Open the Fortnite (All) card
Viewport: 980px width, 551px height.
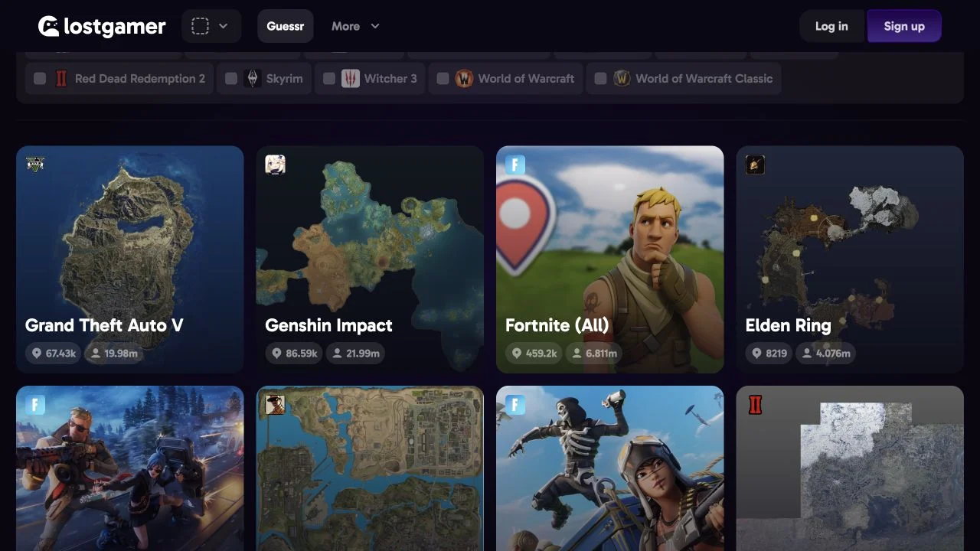pos(610,259)
